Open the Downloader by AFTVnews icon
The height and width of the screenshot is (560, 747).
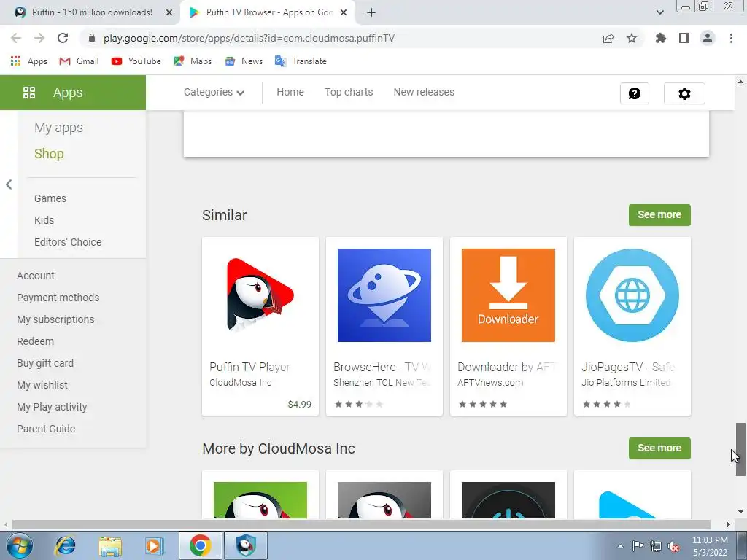(508, 295)
